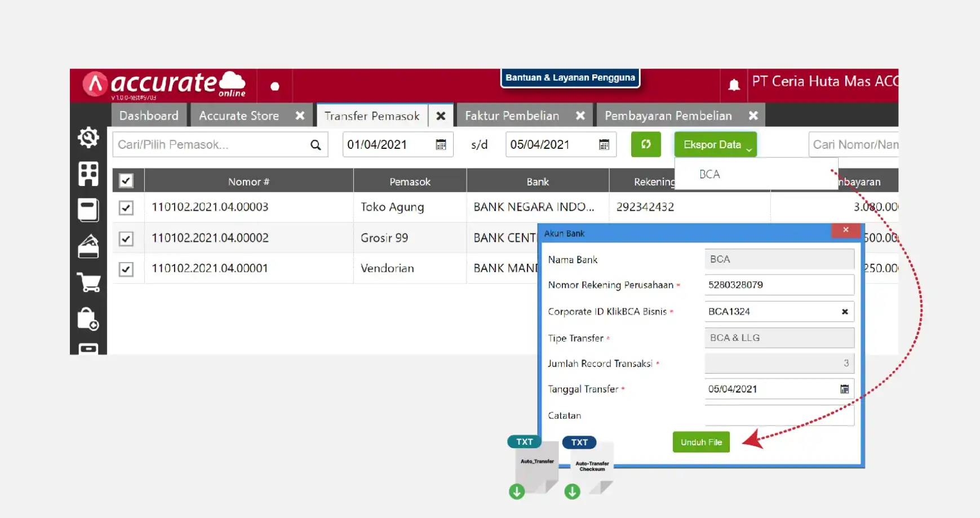Image resolution: width=980 pixels, height=518 pixels.
Task: Open the ledger book icon in sidebar
Action: 88,210
